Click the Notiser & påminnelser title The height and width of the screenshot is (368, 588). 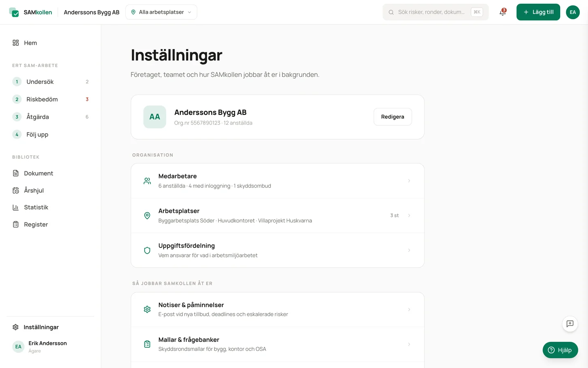(x=191, y=305)
